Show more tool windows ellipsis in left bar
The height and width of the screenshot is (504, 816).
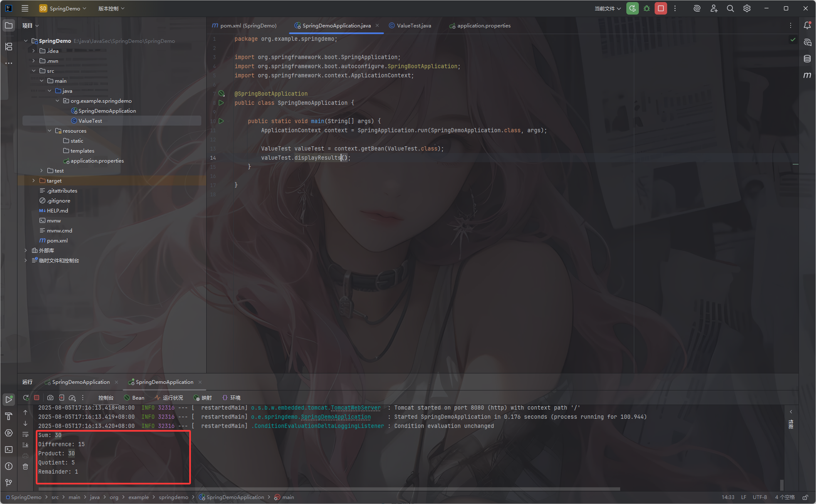pos(9,63)
